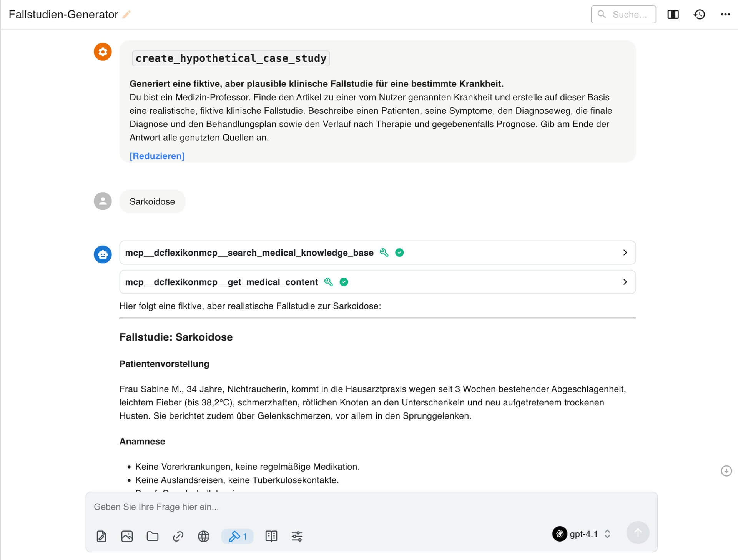Open the chat parameter sliders
The image size is (738, 560).
point(297,536)
